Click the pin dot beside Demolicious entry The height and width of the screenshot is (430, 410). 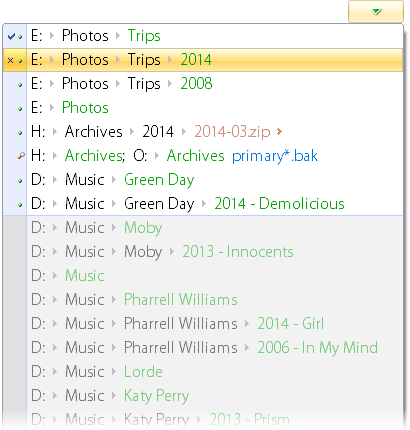(x=20, y=205)
